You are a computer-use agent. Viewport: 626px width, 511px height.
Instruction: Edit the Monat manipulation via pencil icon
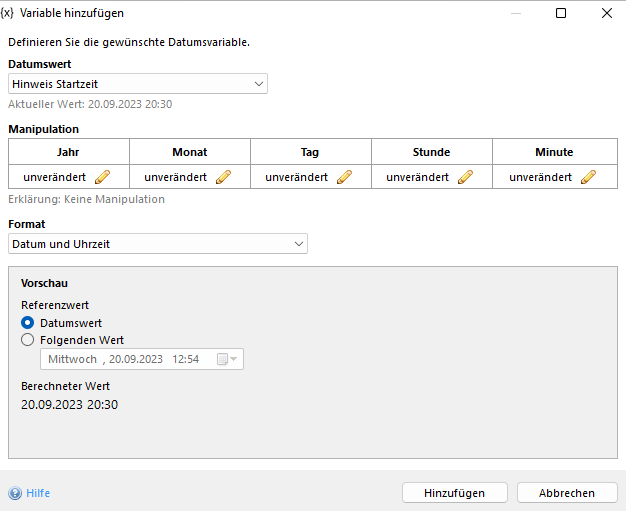click(x=223, y=177)
